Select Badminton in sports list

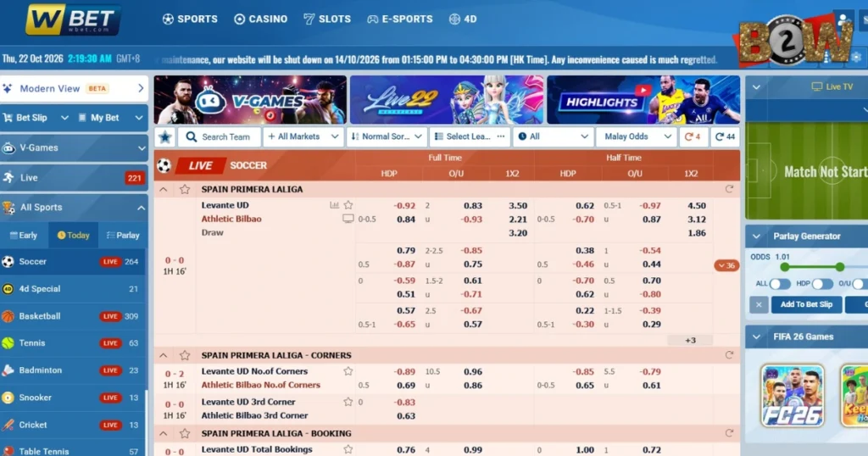(x=73, y=370)
